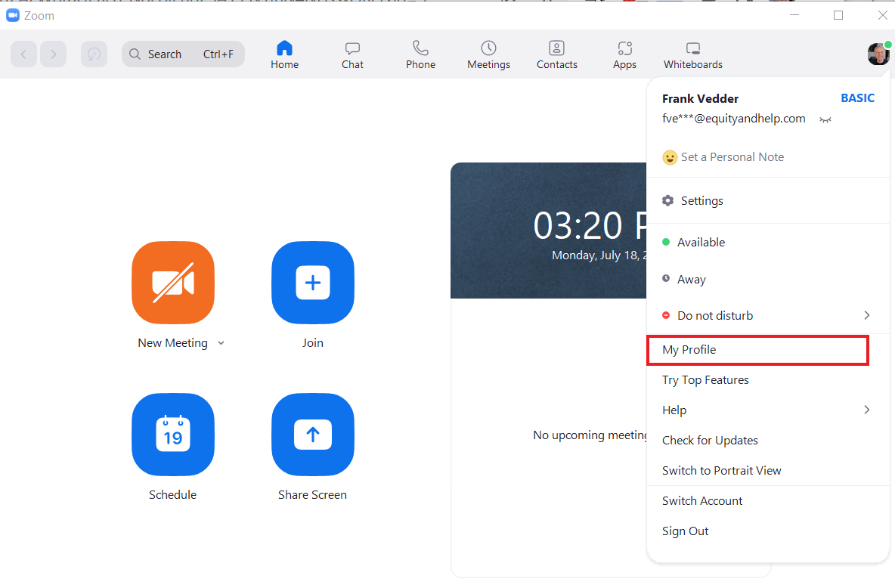Maximize the Zoom window
The height and width of the screenshot is (588, 895).
coord(838,15)
